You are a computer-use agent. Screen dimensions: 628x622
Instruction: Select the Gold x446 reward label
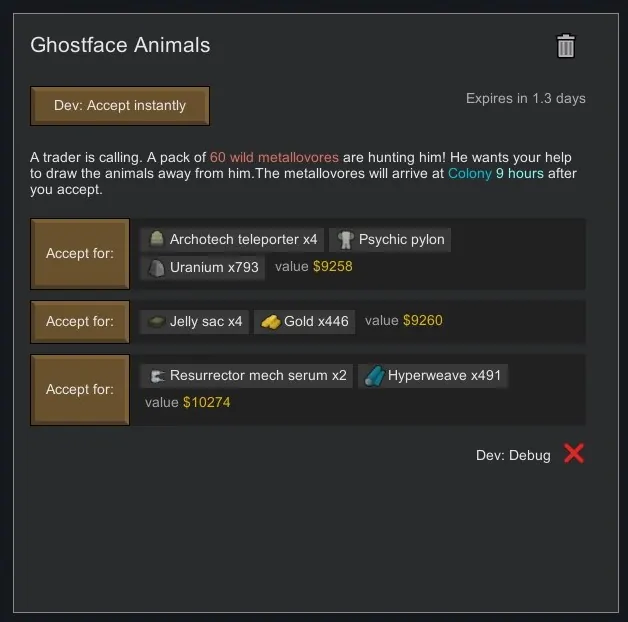click(x=316, y=322)
